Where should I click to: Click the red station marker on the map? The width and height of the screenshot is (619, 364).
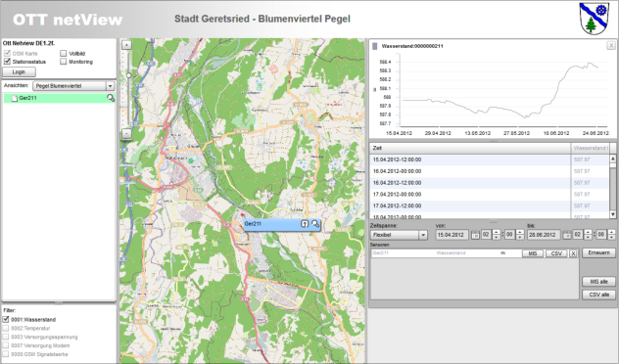242,215
